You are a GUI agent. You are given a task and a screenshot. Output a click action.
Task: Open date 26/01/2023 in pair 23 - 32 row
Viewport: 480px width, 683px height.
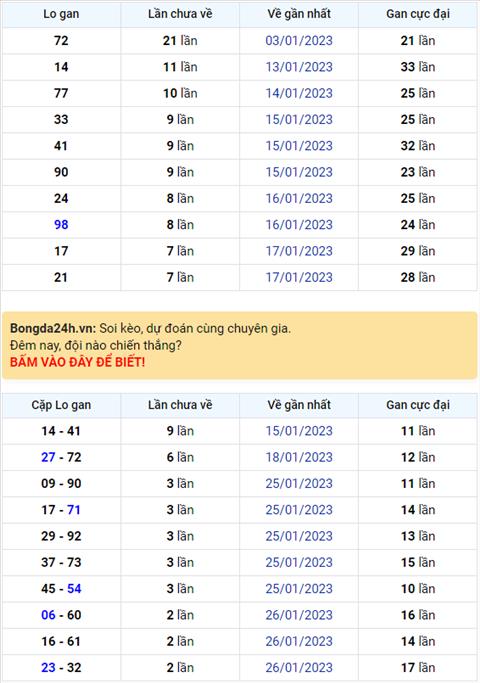pyautogui.click(x=299, y=667)
